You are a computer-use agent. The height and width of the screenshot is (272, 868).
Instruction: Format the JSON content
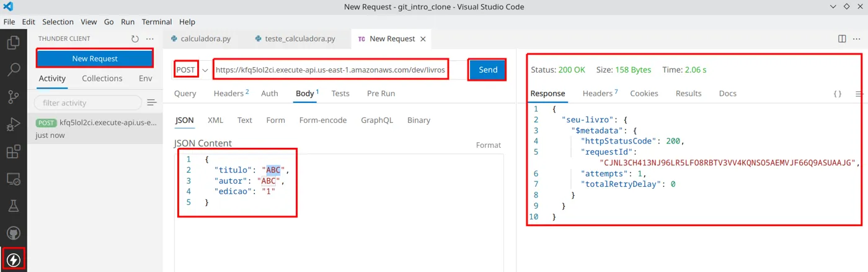[488, 145]
